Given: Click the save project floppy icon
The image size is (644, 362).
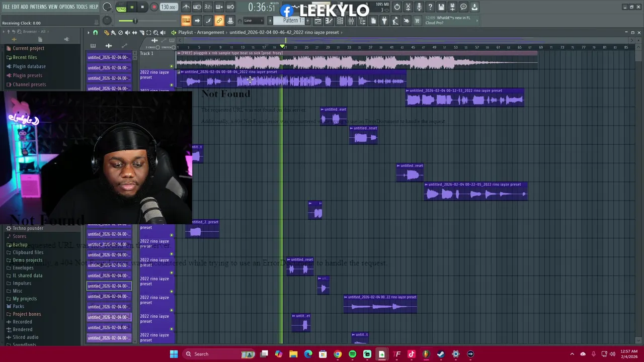Looking at the screenshot, I should point(441,7).
